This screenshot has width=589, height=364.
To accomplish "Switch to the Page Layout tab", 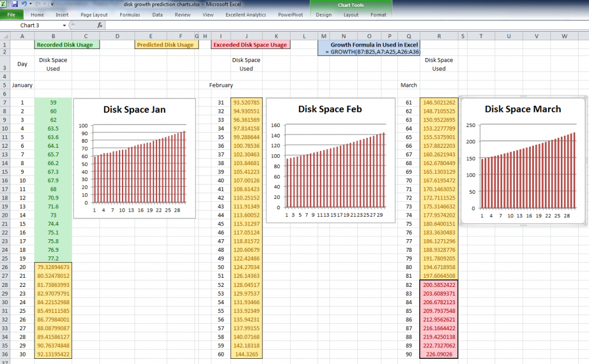I will [x=94, y=15].
